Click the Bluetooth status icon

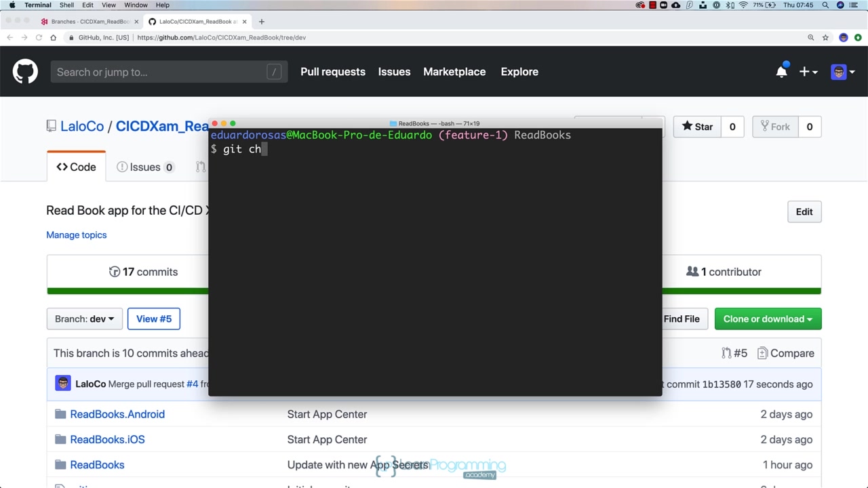730,5
